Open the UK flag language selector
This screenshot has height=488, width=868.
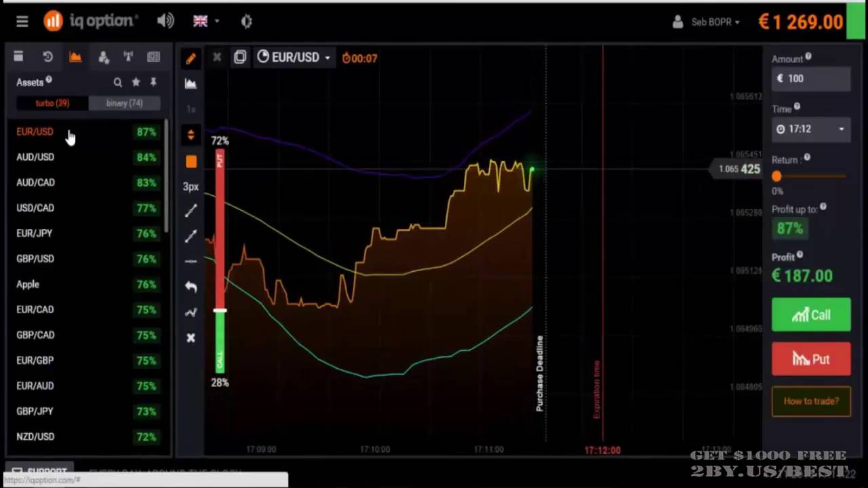tap(206, 21)
